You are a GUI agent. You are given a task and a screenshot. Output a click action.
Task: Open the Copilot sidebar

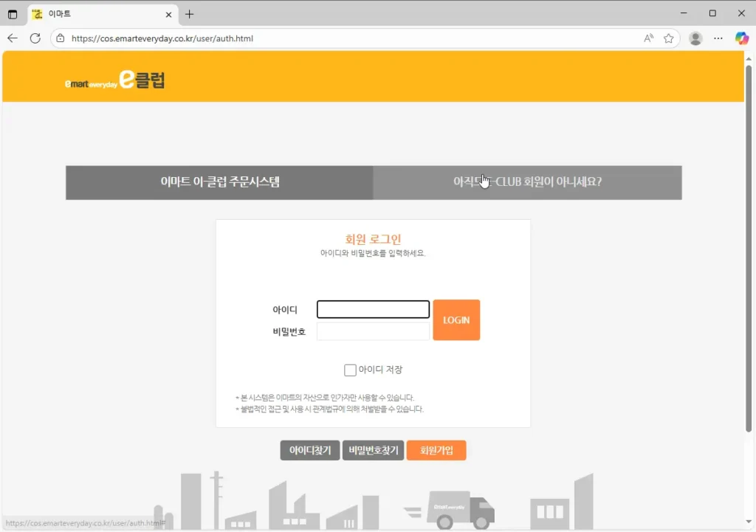click(742, 38)
